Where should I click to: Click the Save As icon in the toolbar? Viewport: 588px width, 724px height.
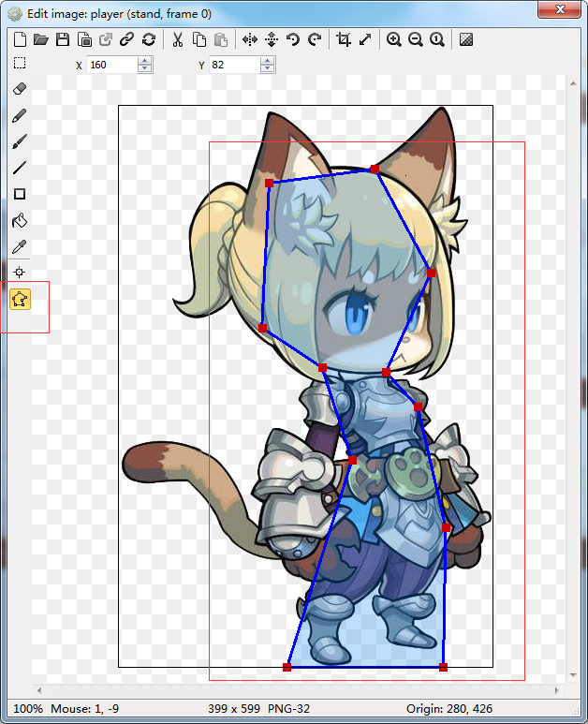(84, 39)
